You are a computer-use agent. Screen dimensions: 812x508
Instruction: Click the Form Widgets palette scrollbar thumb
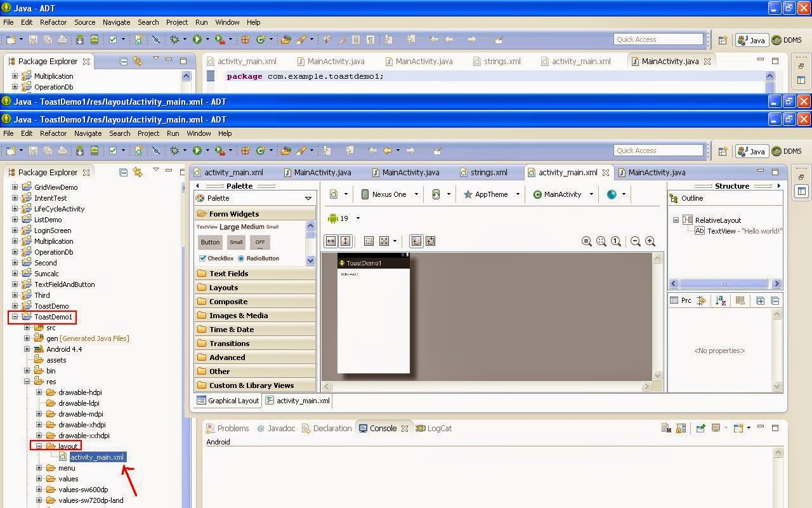pos(310,234)
